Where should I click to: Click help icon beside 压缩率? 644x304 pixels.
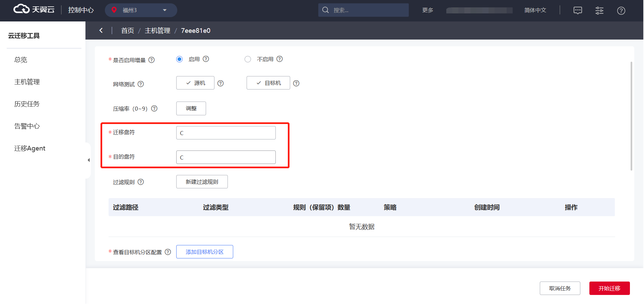click(x=154, y=109)
